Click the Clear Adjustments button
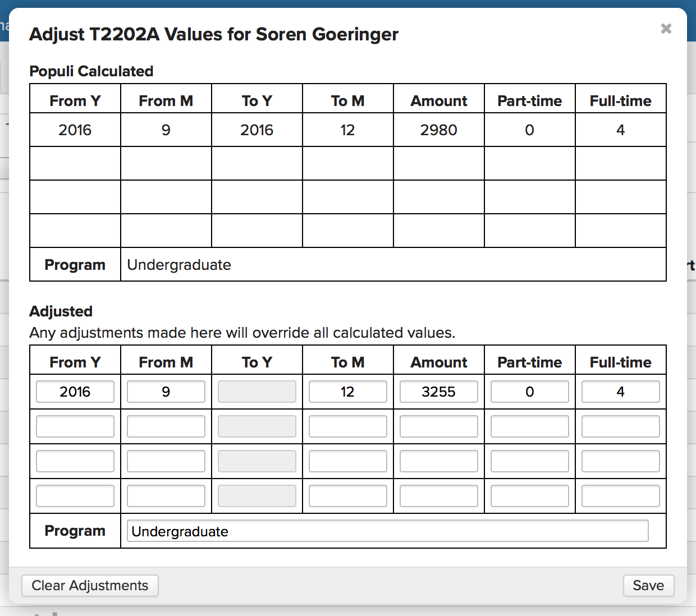696x616 pixels. tap(90, 586)
